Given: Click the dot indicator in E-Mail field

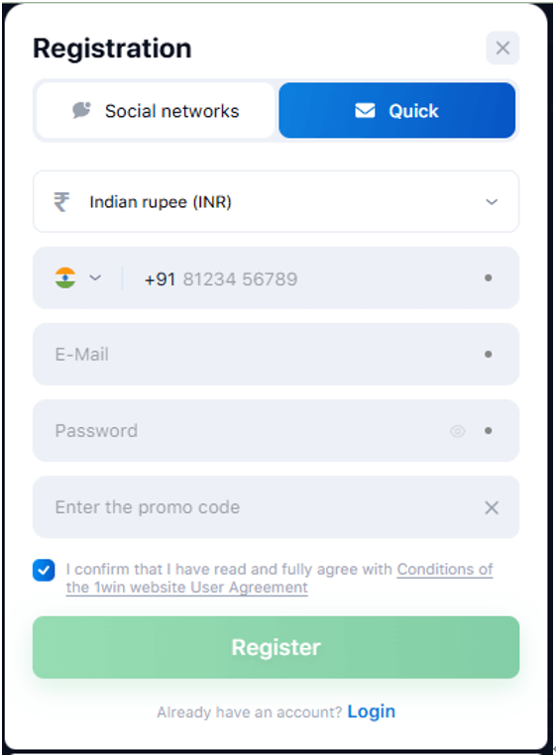Looking at the screenshot, I should pyautogui.click(x=488, y=355).
